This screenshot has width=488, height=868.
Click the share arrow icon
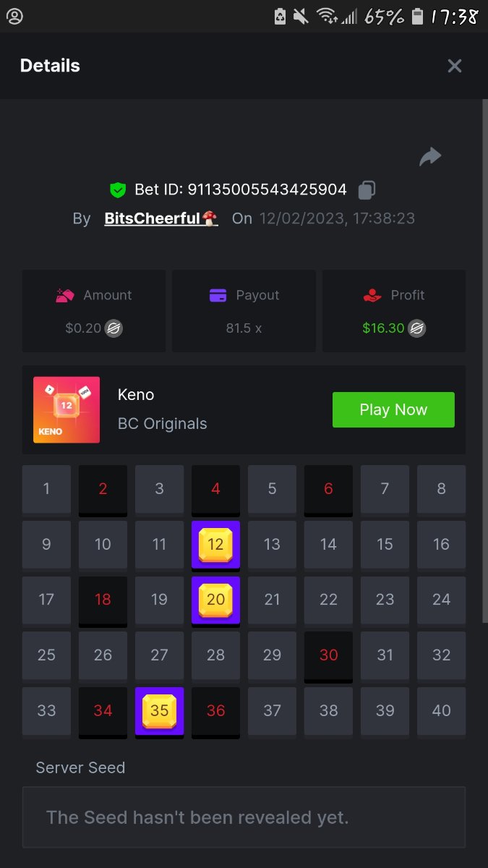pos(430,156)
